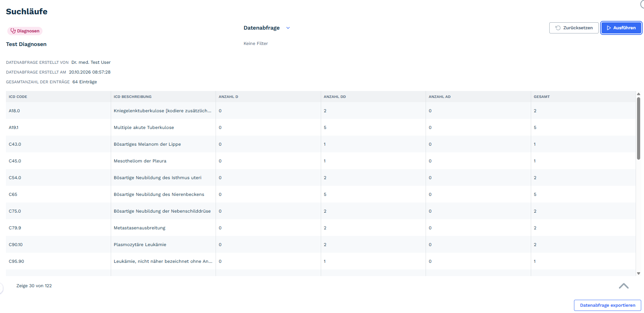Select ICD code C75.0
Screen dimensions: 644x313
tap(15, 211)
